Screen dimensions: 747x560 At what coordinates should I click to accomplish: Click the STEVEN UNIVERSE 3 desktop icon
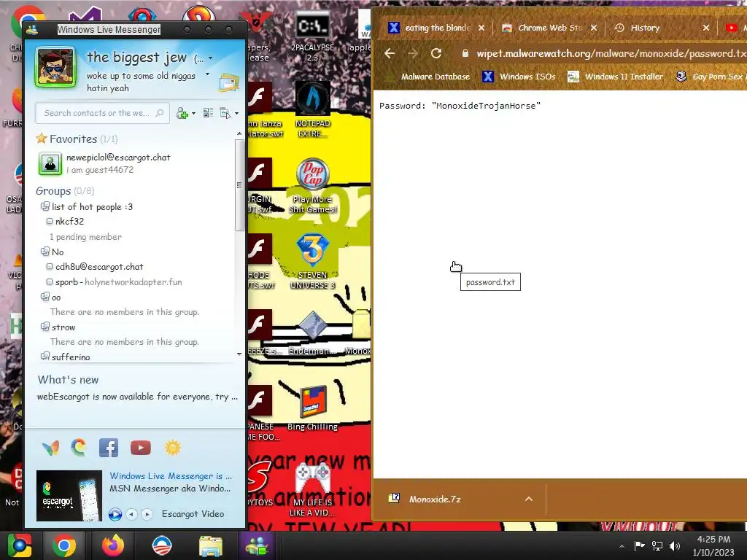pos(312,262)
